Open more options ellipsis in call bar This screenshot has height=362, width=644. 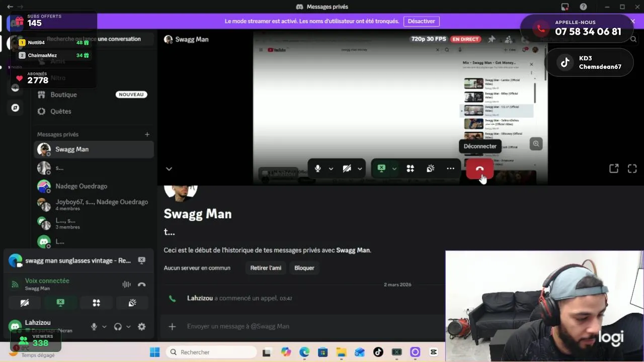coord(450,169)
